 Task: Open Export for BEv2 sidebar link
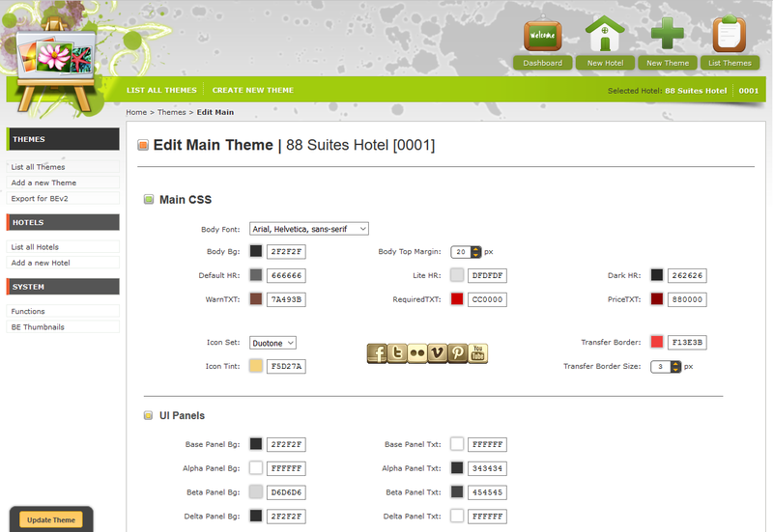coord(40,198)
